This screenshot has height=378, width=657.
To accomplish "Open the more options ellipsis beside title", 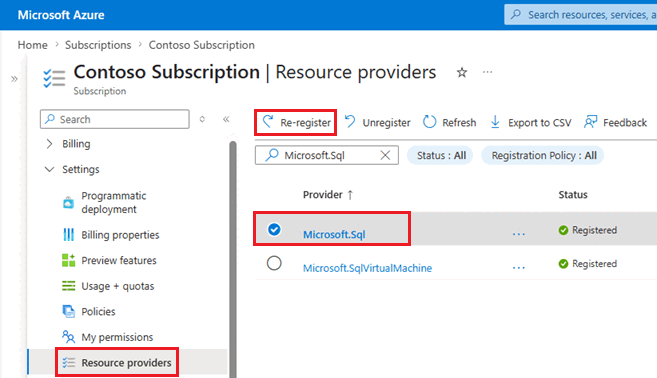I will [x=487, y=72].
